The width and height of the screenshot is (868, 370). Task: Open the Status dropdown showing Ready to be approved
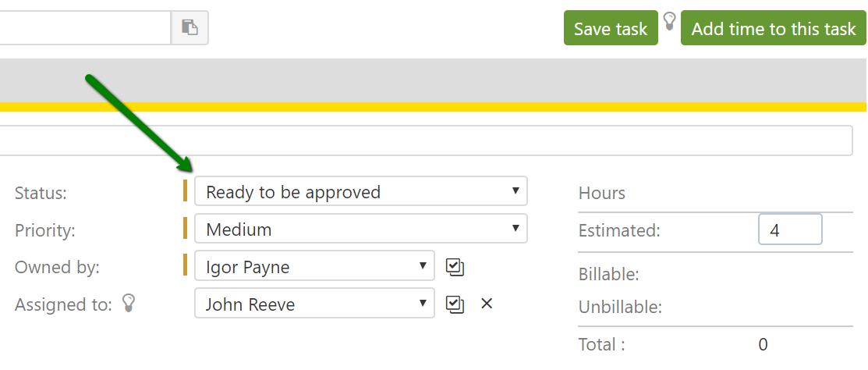[360, 192]
